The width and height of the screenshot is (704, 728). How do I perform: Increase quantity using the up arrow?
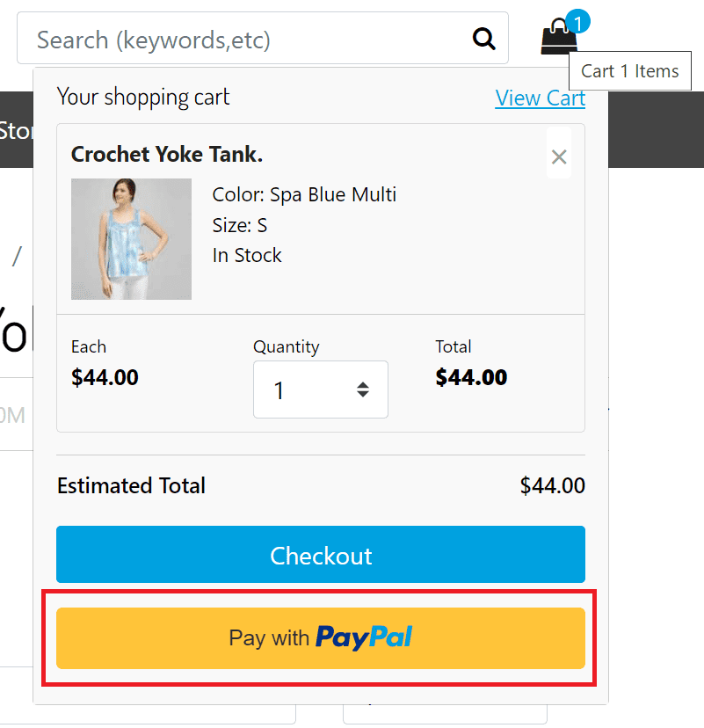(x=363, y=384)
